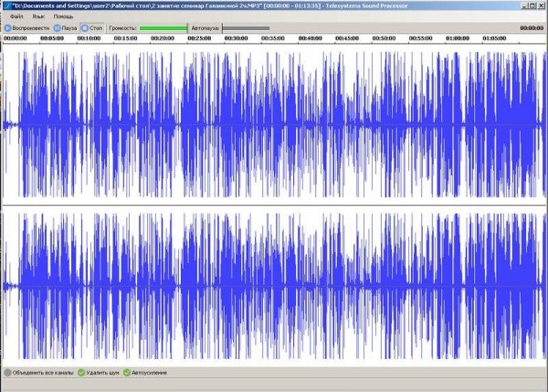Open the Язык menu
548x392 pixels.
coord(38,16)
